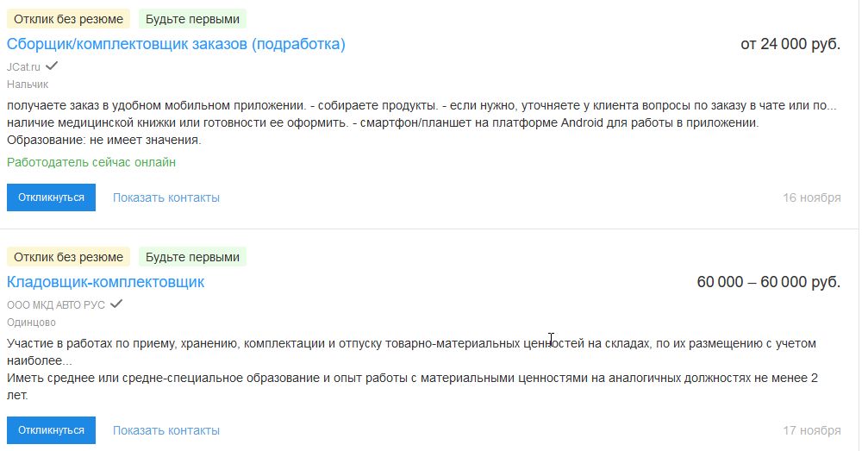Open the ООО МКД АВТО РУС employer page
868x451 pixels.
pos(55,304)
